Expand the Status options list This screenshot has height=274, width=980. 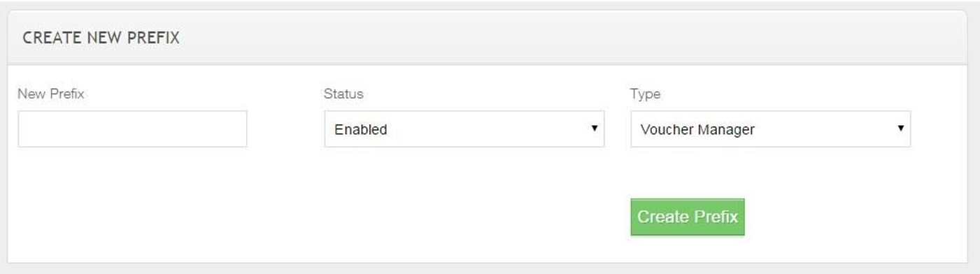[x=464, y=129]
